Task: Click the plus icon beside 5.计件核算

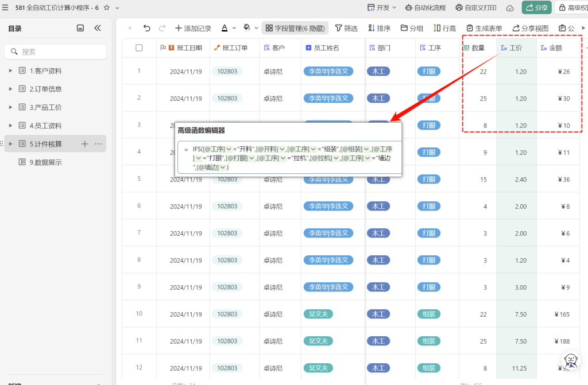Action: pyautogui.click(x=85, y=143)
